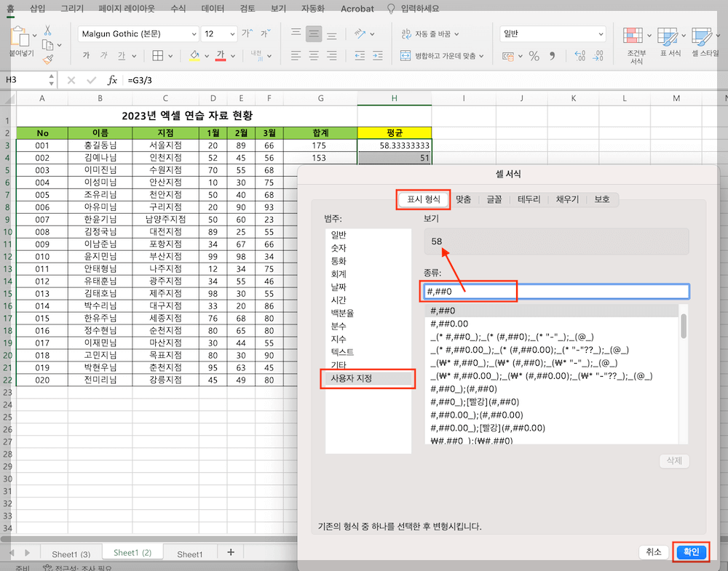Open the Malgun Gothic font name dropdown
The height and width of the screenshot is (571, 728).
[x=194, y=34]
